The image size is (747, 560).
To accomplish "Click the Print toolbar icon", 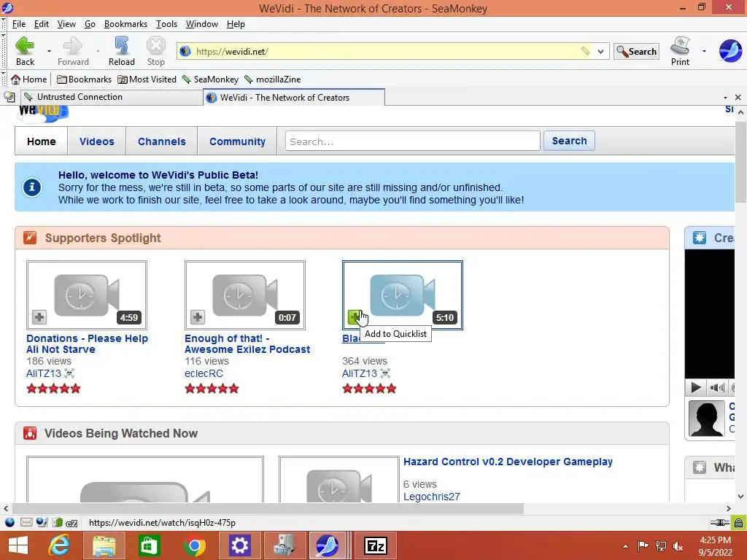I will point(680,51).
